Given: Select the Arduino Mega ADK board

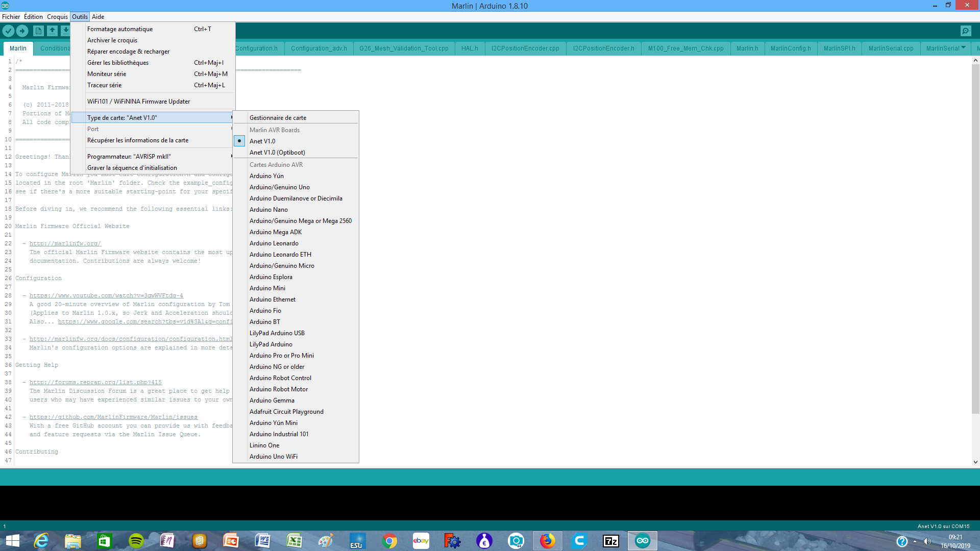Looking at the screenshot, I should (x=296, y=232).
